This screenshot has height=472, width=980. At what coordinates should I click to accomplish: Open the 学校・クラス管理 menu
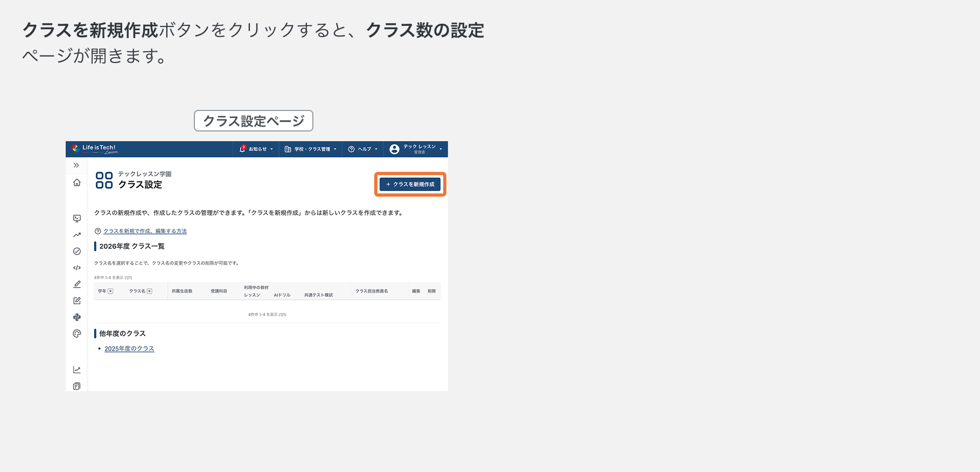(310, 149)
